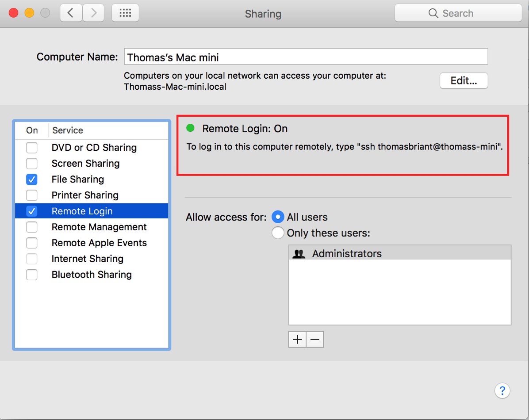Uncheck the File Sharing checkbox
Screen dimensions: 529x420
coord(32,179)
